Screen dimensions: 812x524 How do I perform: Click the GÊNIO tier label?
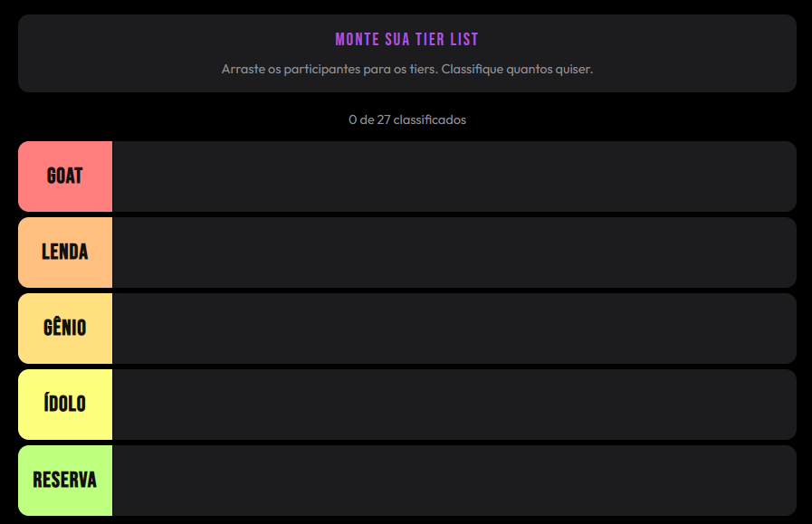(65, 329)
